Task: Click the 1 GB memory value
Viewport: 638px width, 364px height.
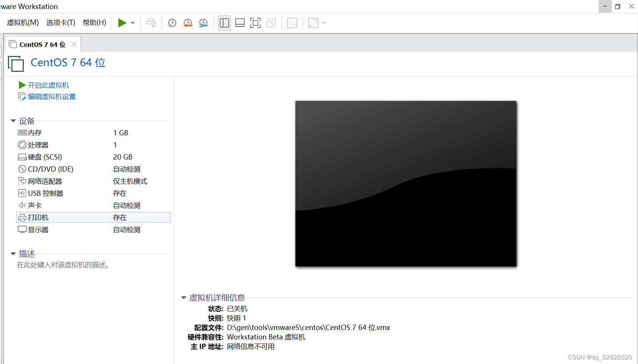Action: pyautogui.click(x=121, y=133)
